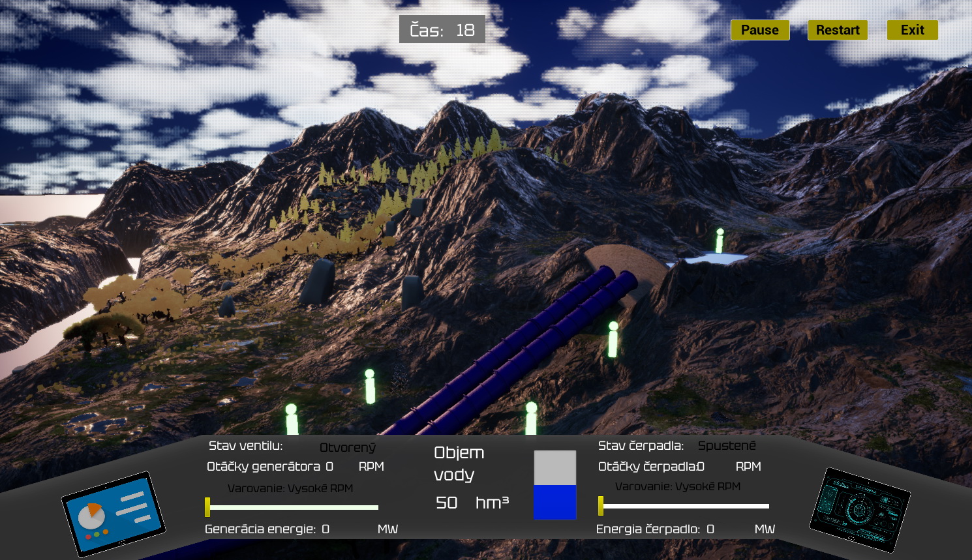Image resolution: width=972 pixels, height=560 pixels.
Task: Click the pump RPM slider handle
Action: pos(601,505)
